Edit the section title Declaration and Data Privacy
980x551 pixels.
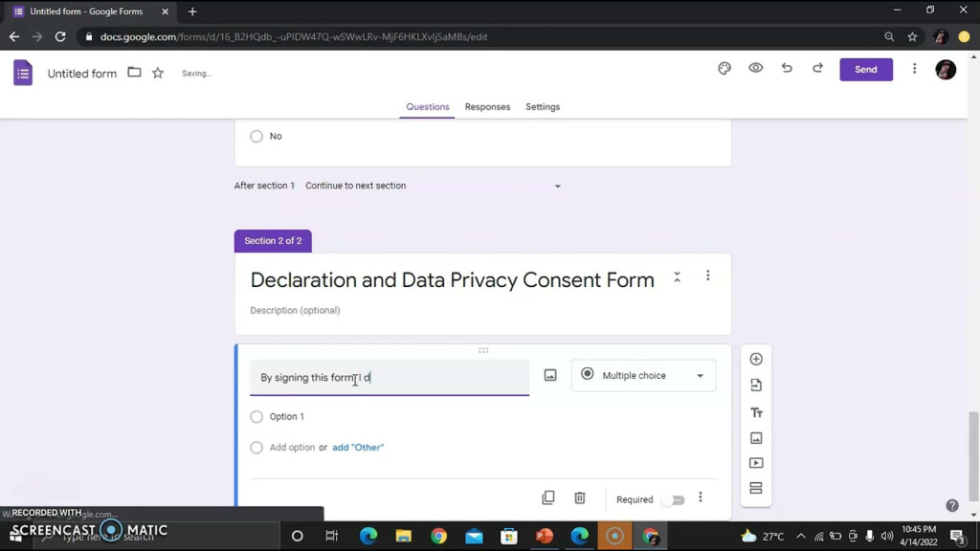452,280
